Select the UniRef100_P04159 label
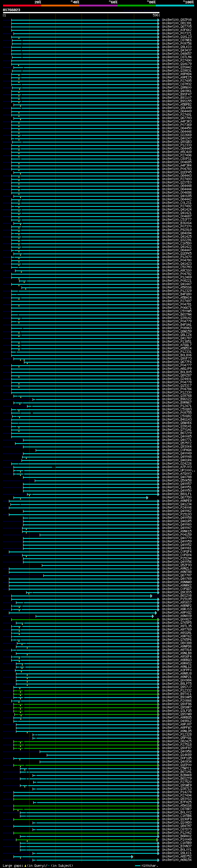Viewport: 197px width, 868px height. click(177, 535)
